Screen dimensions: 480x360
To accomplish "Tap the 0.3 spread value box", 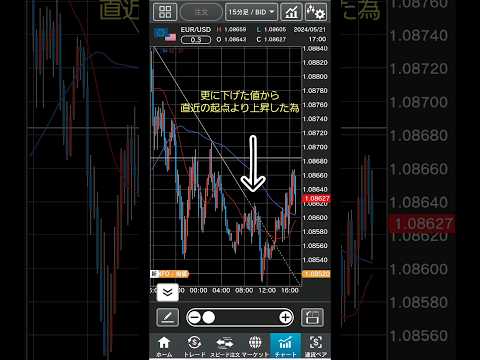I will [x=196, y=40].
